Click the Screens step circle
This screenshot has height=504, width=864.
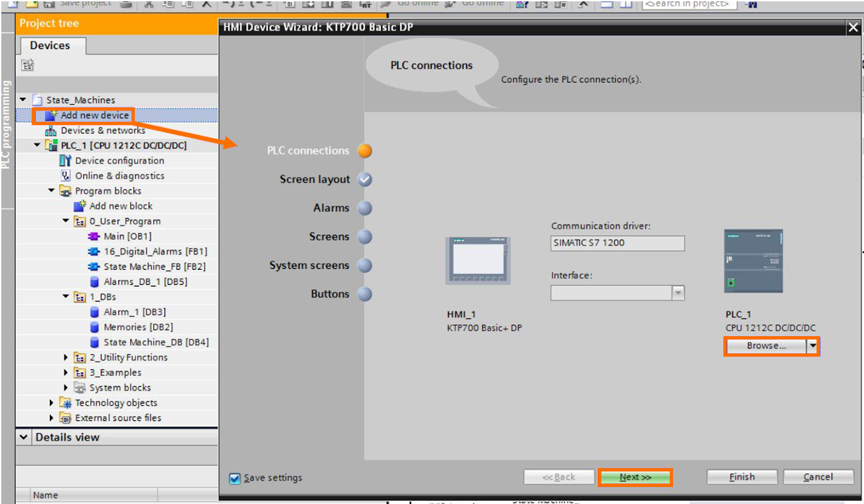pos(365,236)
